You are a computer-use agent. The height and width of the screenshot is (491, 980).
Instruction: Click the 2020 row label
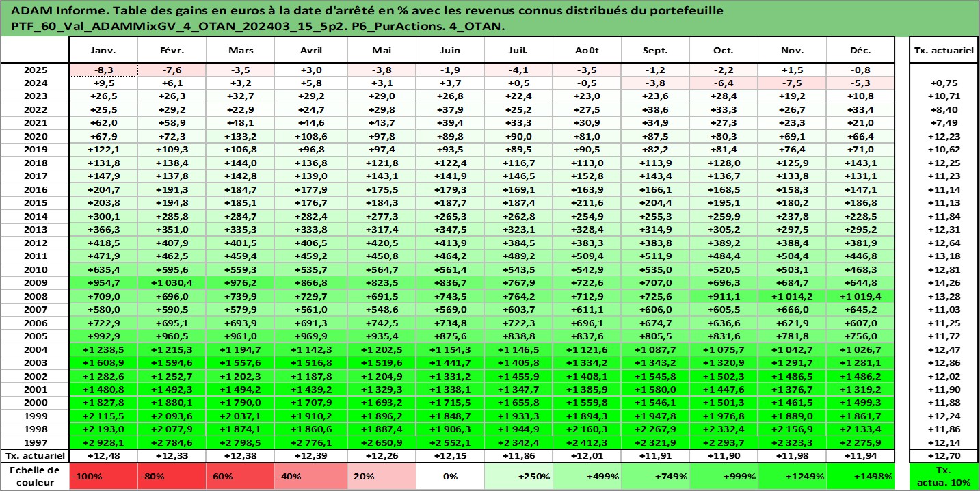pyautogui.click(x=35, y=136)
